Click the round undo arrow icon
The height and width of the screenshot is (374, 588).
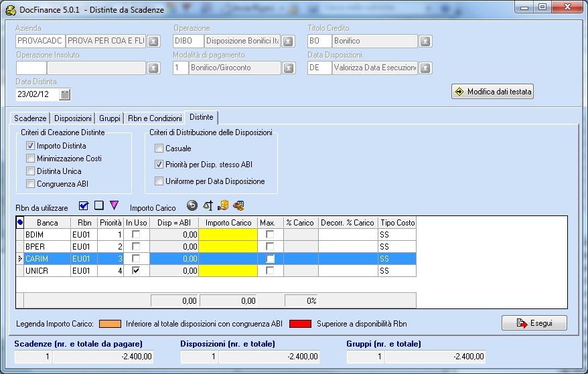192,205
